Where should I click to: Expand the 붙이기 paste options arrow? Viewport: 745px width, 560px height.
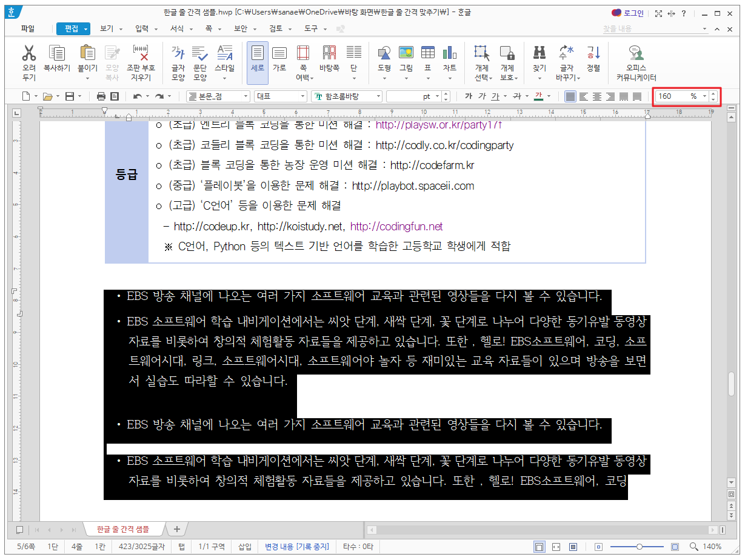pos(87,78)
